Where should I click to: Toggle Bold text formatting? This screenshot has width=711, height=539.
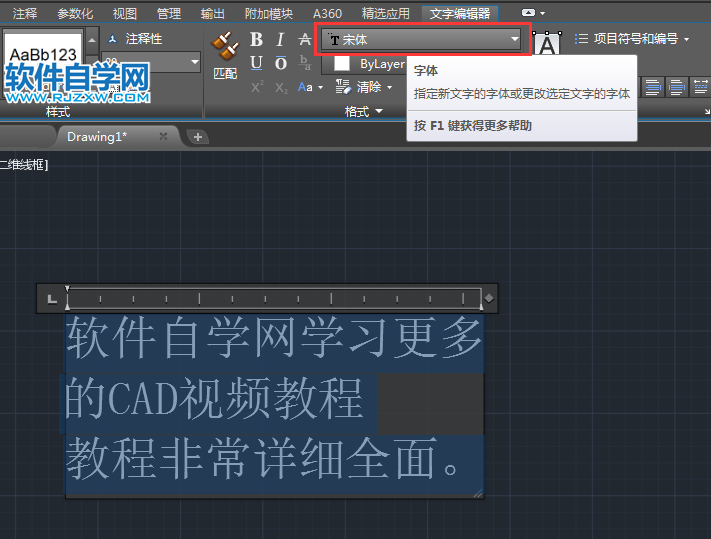(x=256, y=39)
